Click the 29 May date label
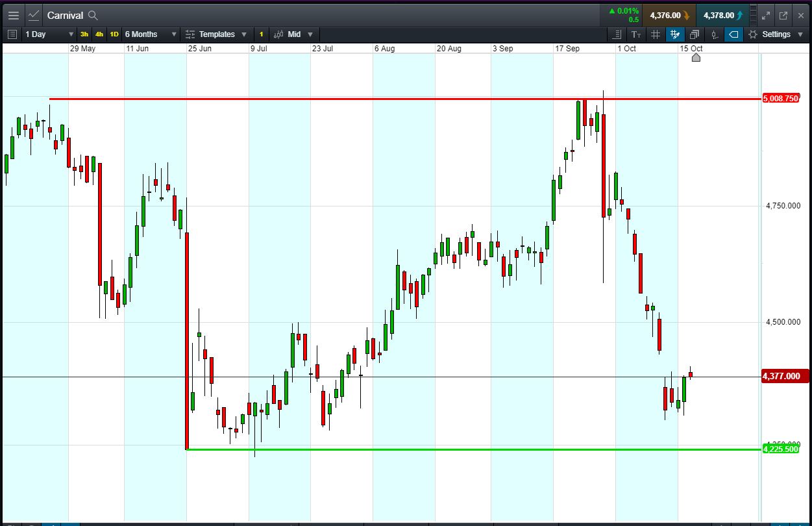 click(82, 49)
